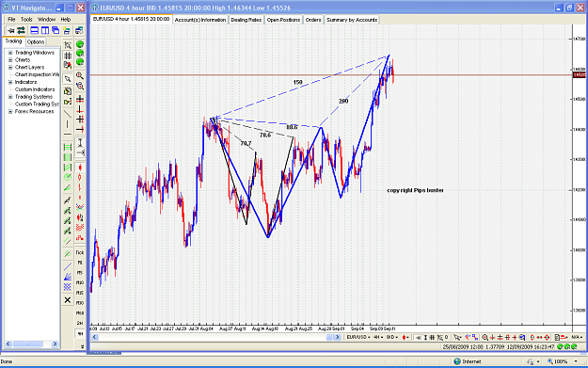The height and width of the screenshot is (368, 588).
Task: Open the 4H interval dropdown in bottom toolbar
Action: coord(377,337)
